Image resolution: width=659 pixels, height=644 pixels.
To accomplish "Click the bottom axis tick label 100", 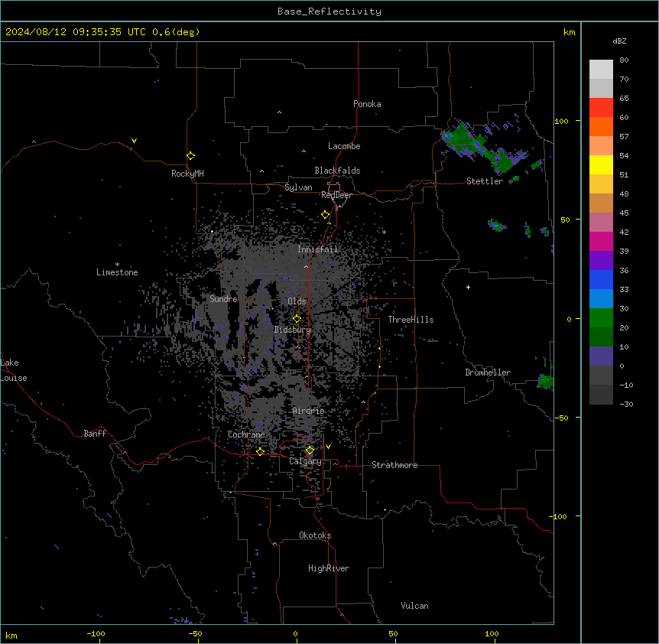I will tap(492, 633).
